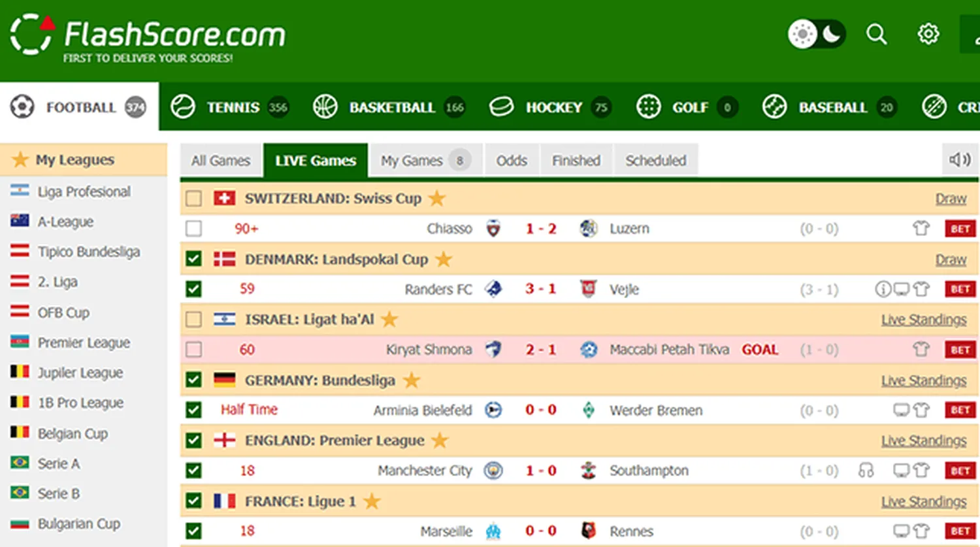The width and height of the screenshot is (980, 547).
Task: Switch to the Finished tab
Action: point(576,160)
